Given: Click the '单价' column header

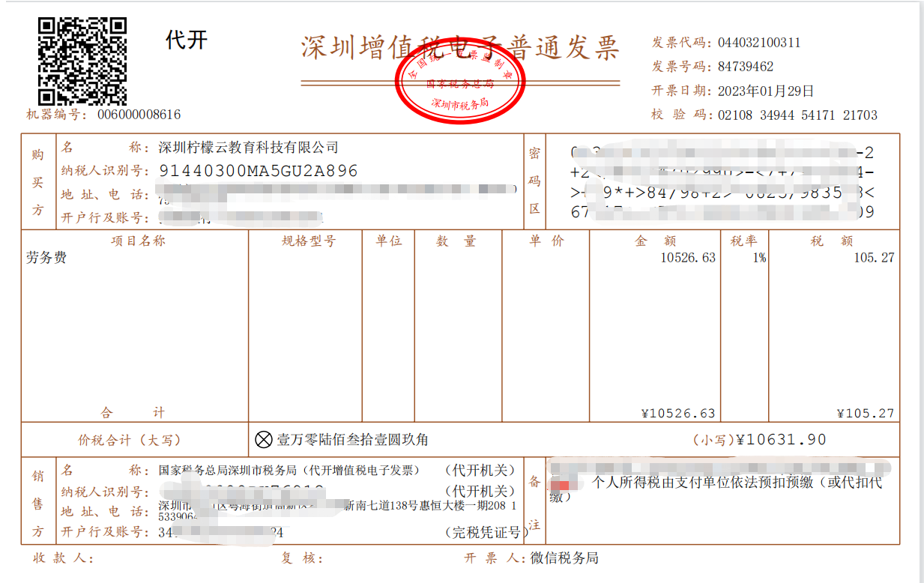Looking at the screenshot, I should click(546, 241).
